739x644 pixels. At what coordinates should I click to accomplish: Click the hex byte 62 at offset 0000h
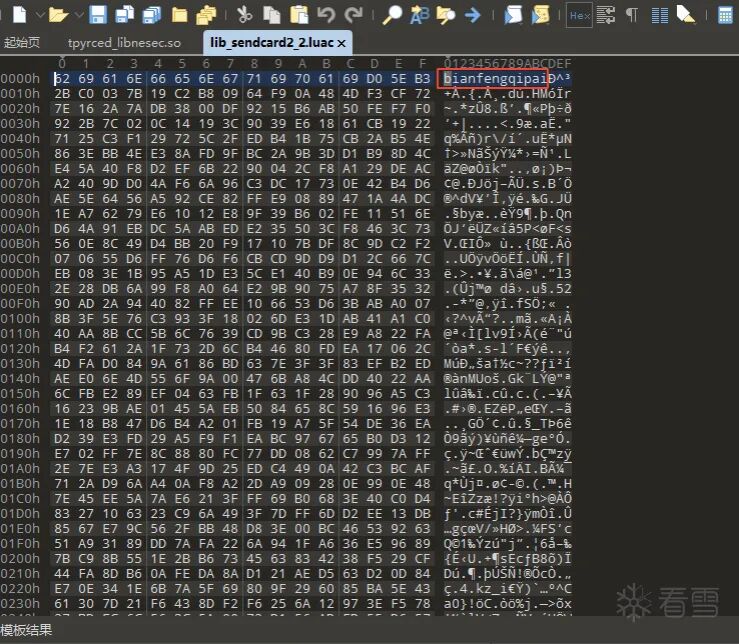point(62,79)
